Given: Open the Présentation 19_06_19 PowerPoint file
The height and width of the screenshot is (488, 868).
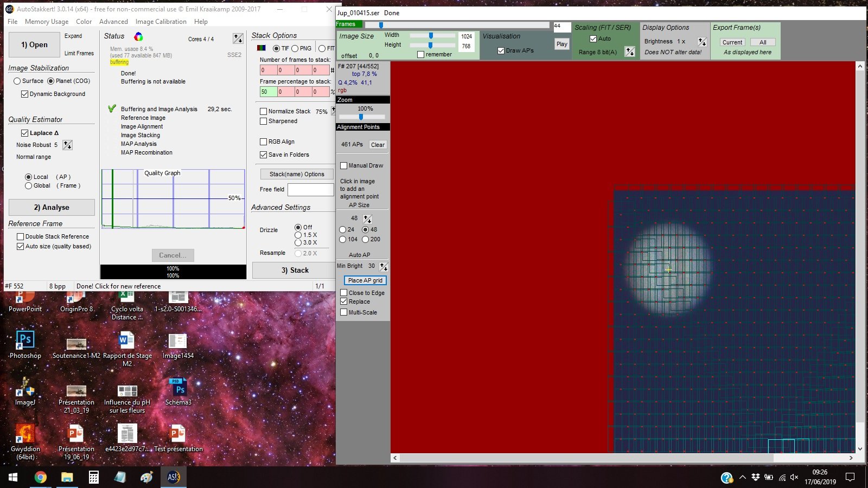Looking at the screenshot, I should pos(76,441).
